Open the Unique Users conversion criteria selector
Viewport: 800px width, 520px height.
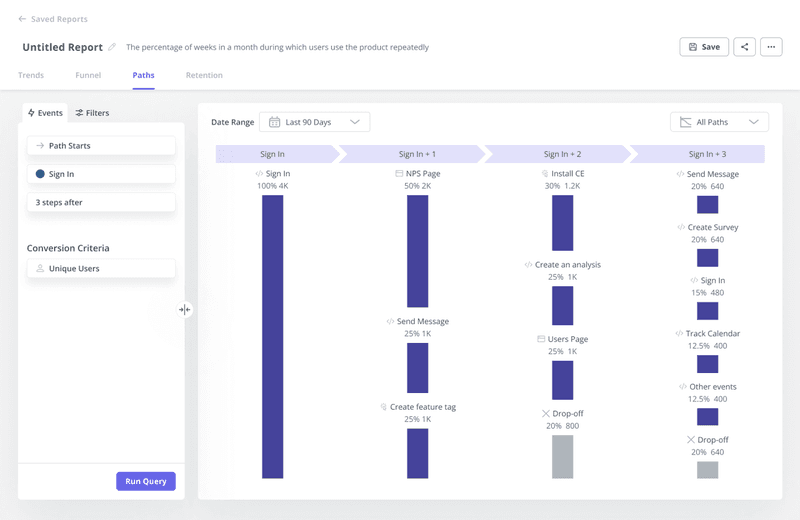pos(101,269)
